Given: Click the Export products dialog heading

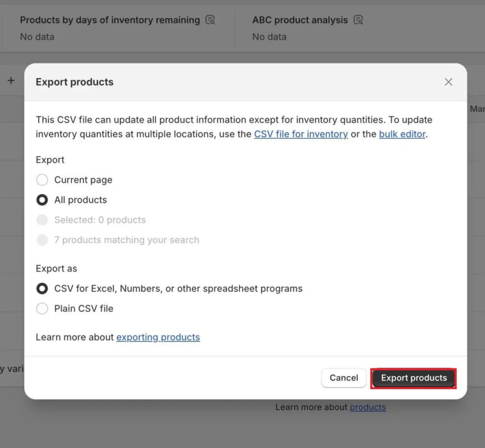Looking at the screenshot, I should 74,82.
